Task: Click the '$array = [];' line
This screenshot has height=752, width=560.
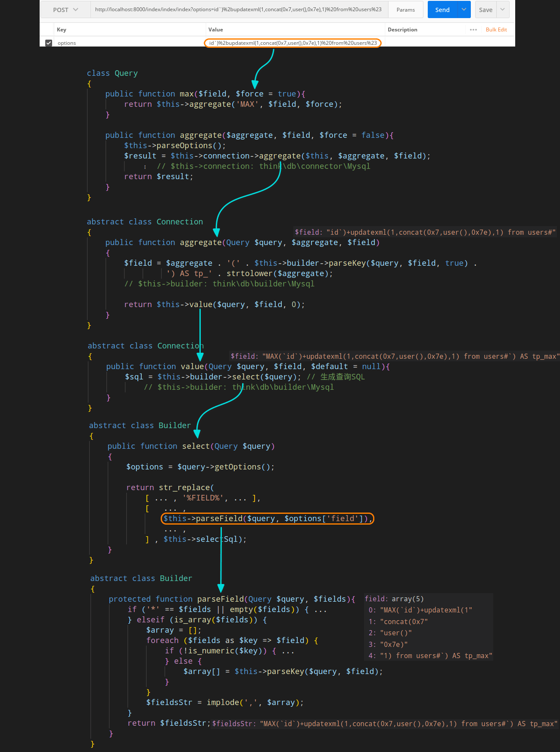Action: coord(174,630)
